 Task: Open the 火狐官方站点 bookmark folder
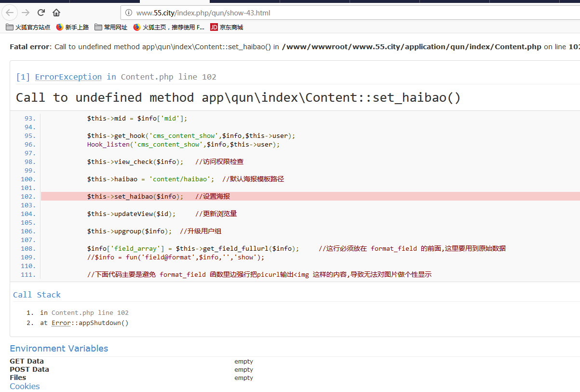pyautogui.click(x=28, y=27)
